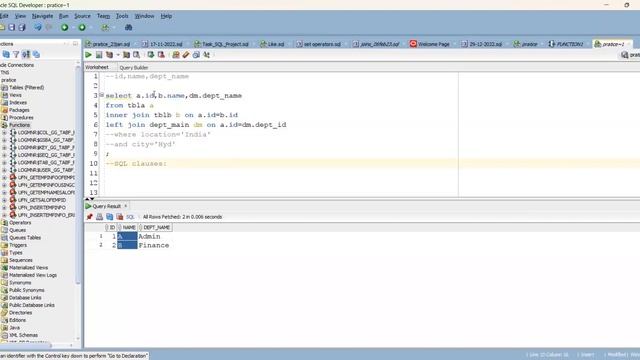Open the Run menu

(64, 16)
